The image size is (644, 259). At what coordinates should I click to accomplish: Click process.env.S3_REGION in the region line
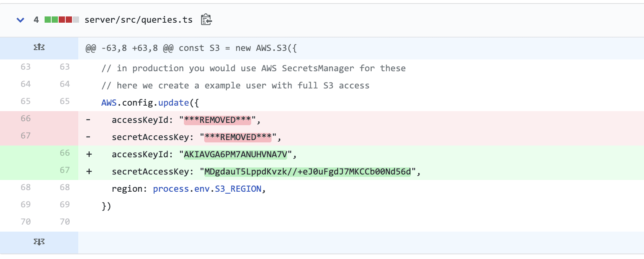(207, 189)
